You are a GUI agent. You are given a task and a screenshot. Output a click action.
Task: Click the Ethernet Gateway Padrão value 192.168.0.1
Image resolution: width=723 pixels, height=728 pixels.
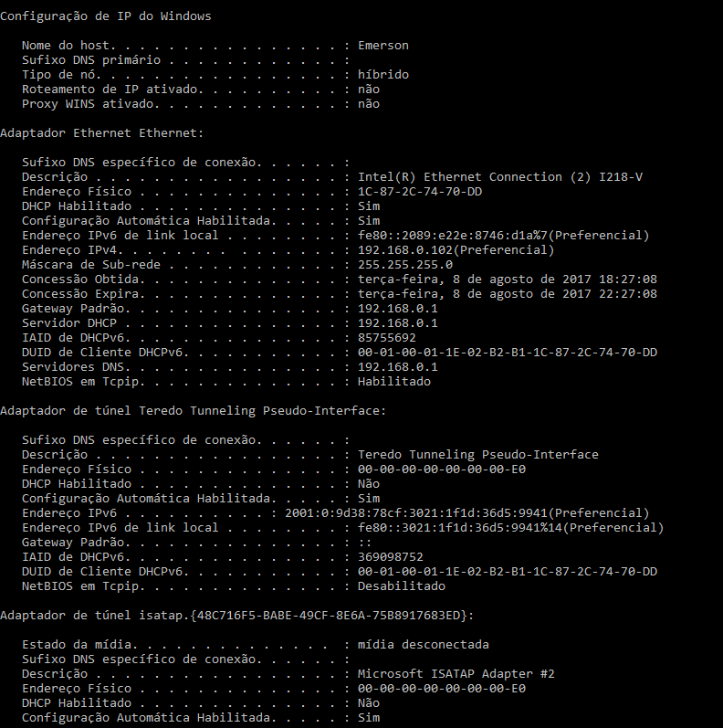tap(397, 309)
